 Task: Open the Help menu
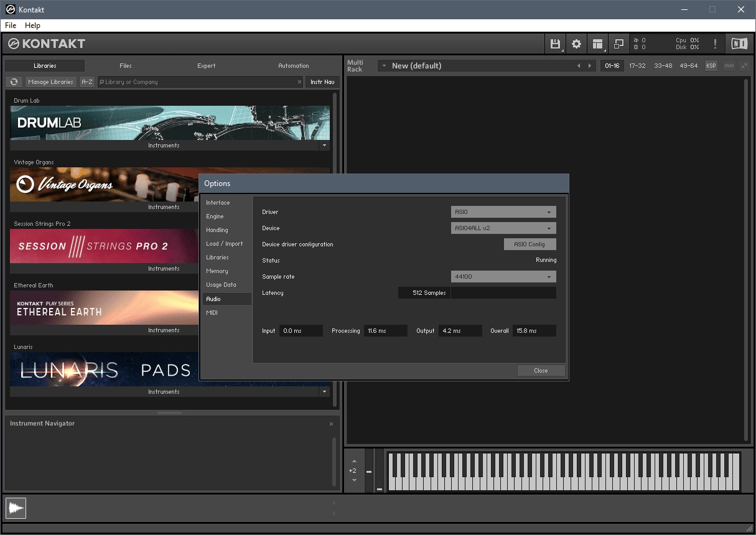(32, 26)
